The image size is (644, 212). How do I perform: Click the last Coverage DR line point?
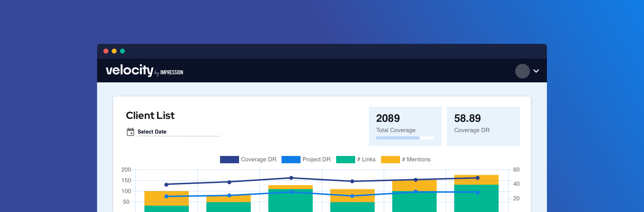tap(477, 178)
